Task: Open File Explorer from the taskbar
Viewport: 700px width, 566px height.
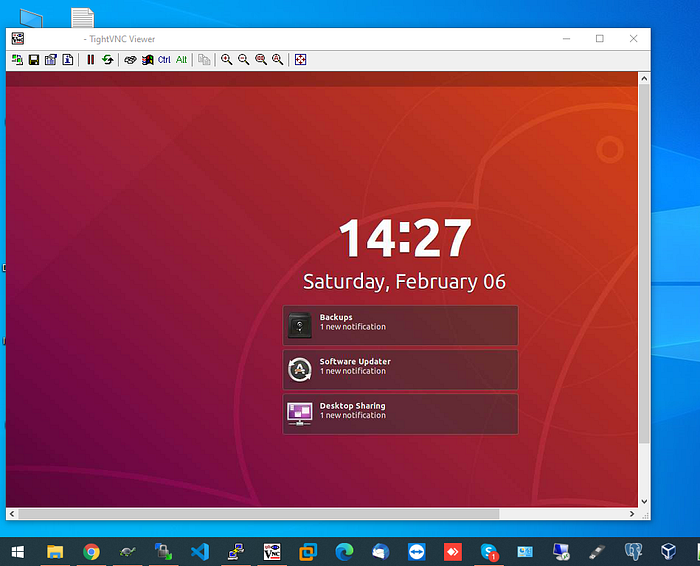Action: point(55,552)
